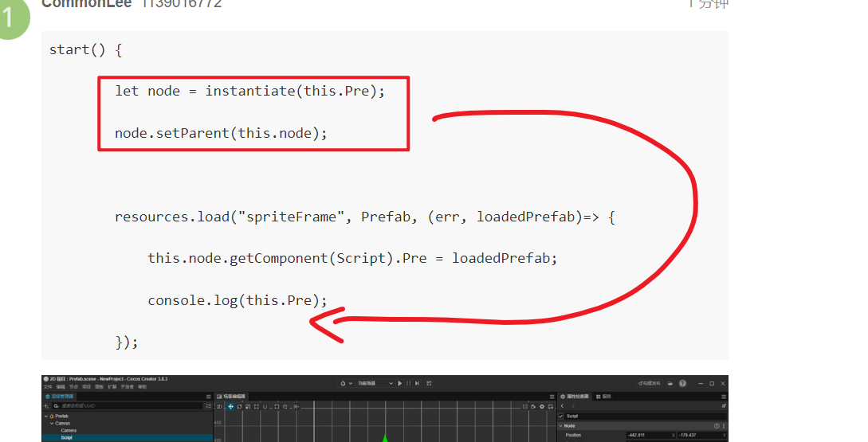The height and width of the screenshot is (442, 868).
Task: Select the Script node in hierarchy
Action: [66, 437]
